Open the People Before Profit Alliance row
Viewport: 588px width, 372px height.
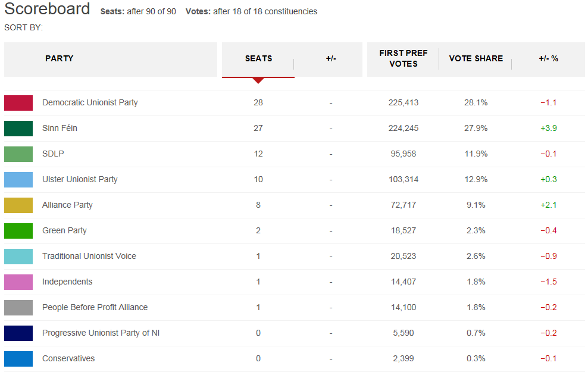click(x=95, y=308)
